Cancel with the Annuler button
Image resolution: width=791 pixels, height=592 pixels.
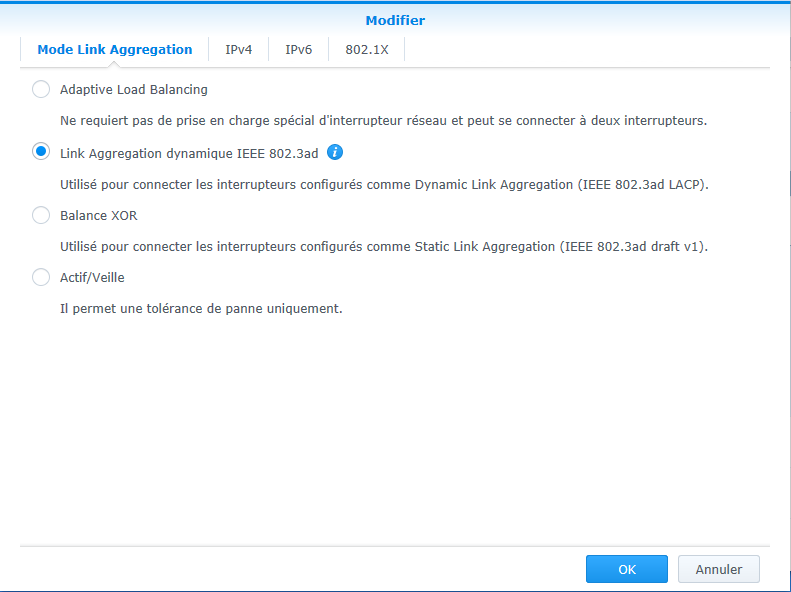coord(719,569)
